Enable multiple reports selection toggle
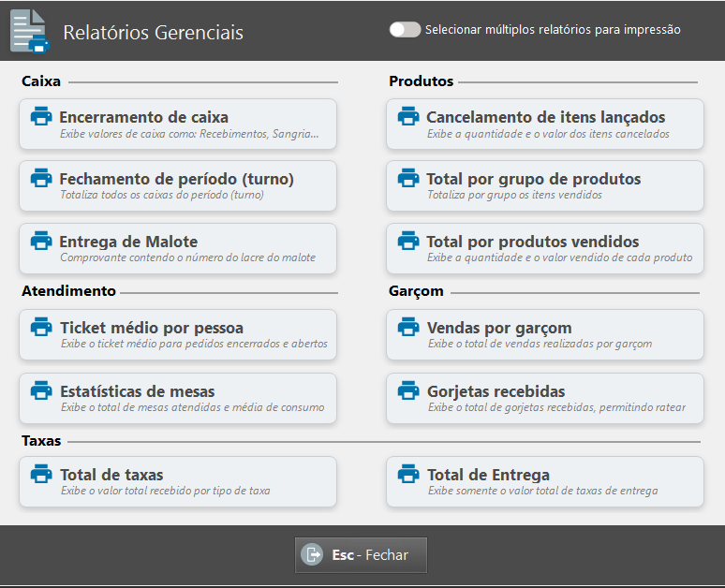This screenshot has width=725, height=588. pos(405,29)
